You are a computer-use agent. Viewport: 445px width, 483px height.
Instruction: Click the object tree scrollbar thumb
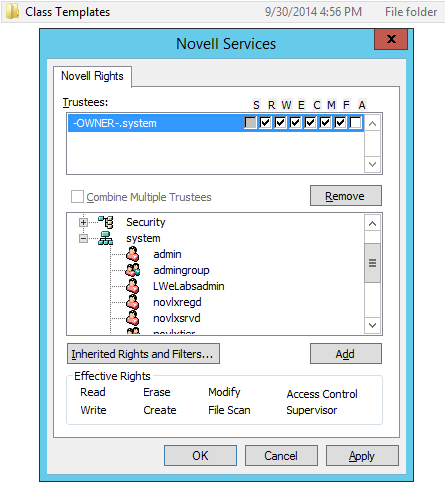(373, 263)
